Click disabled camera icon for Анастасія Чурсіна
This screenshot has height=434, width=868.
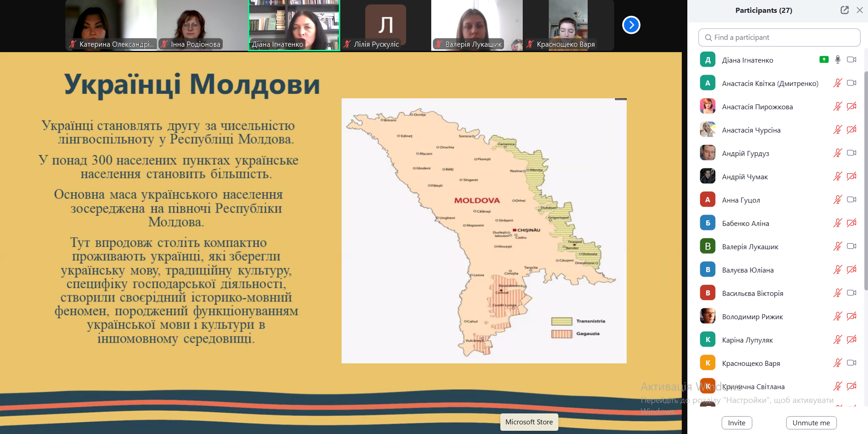pyautogui.click(x=851, y=130)
